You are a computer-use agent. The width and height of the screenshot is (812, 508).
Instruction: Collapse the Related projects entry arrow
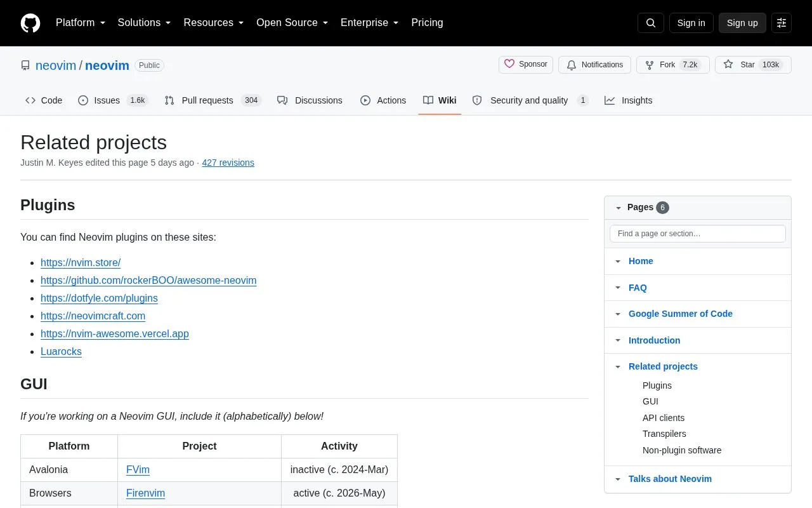coord(618,366)
